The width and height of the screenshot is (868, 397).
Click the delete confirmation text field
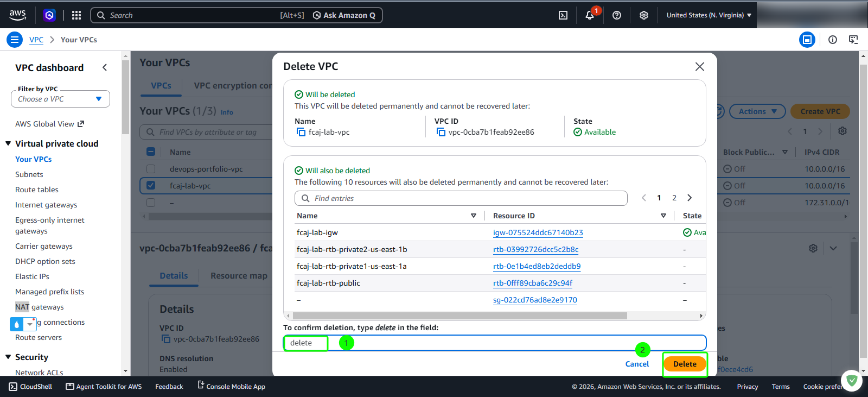point(495,343)
